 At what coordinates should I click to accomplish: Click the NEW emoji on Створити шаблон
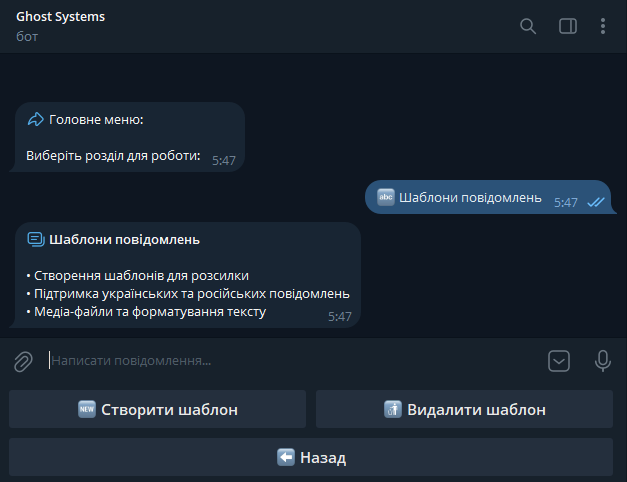(x=86, y=409)
